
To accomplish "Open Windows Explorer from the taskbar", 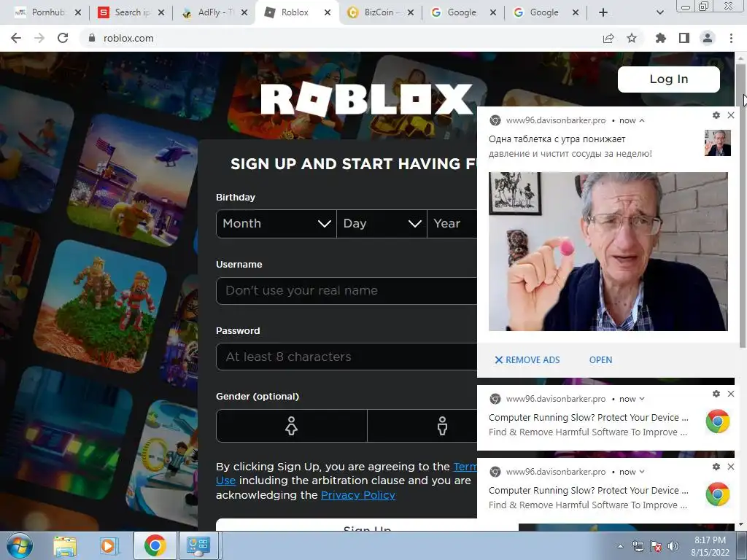I will pyautogui.click(x=65, y=545).
